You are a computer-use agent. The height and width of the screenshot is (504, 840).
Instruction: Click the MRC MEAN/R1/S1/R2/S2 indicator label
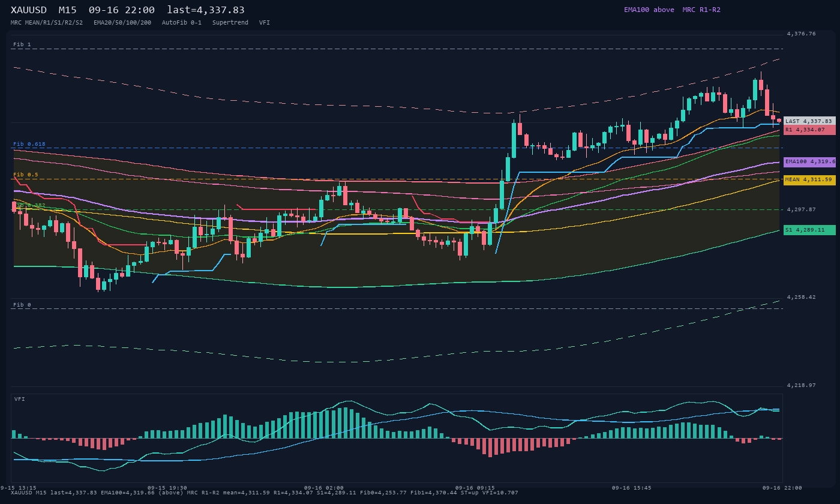coord(47,23)
